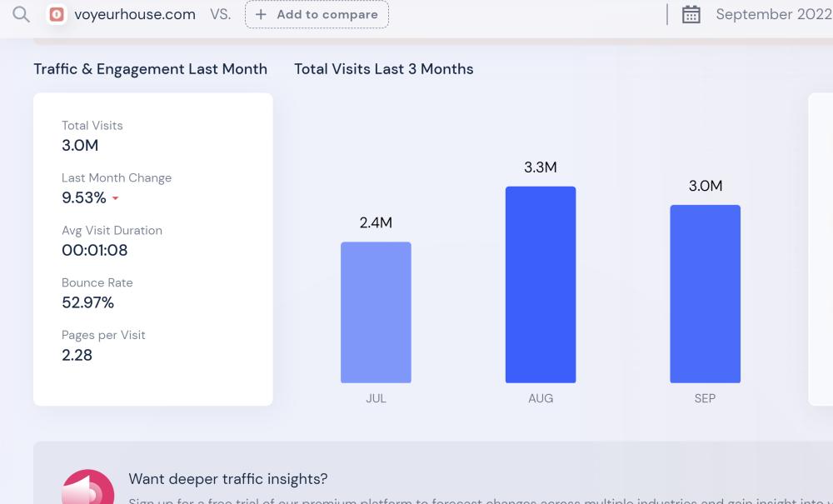Click the September visits bar

click(x=705, y=293)
